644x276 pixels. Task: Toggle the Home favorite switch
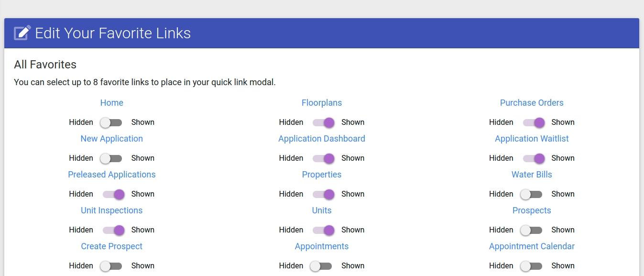pyautogui.click(x=111, y=122)
